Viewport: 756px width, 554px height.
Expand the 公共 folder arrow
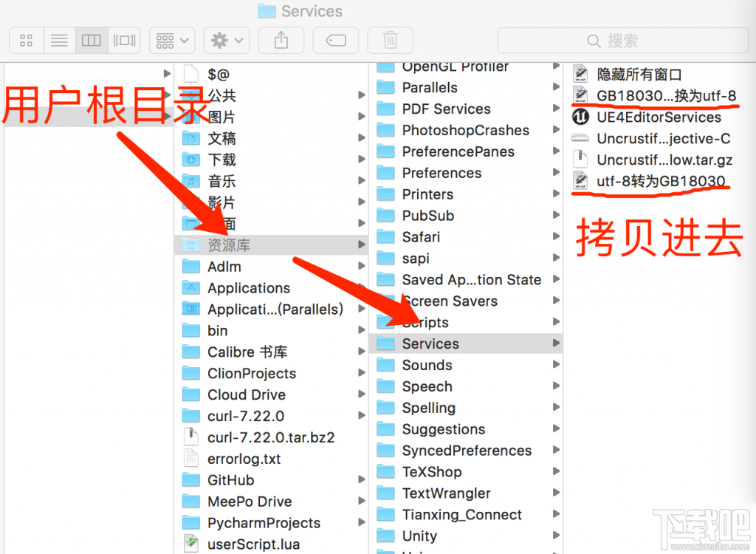click(x=361, y=95)
